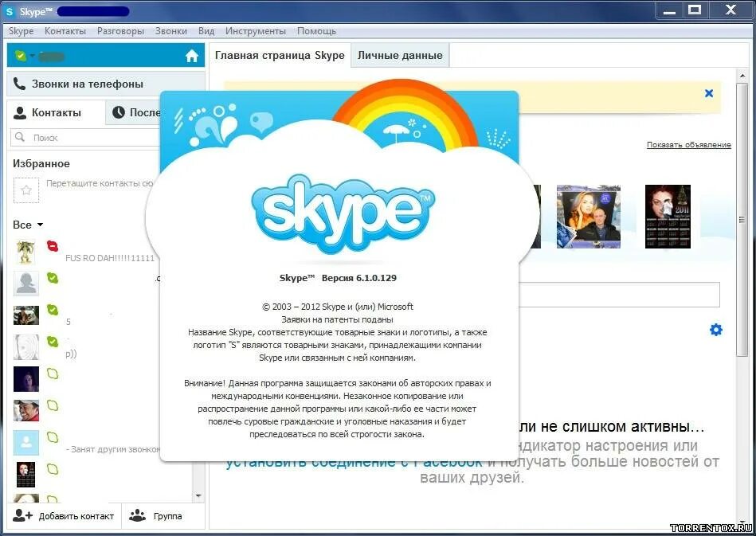Click the search magnifier icon

(20, 137)
